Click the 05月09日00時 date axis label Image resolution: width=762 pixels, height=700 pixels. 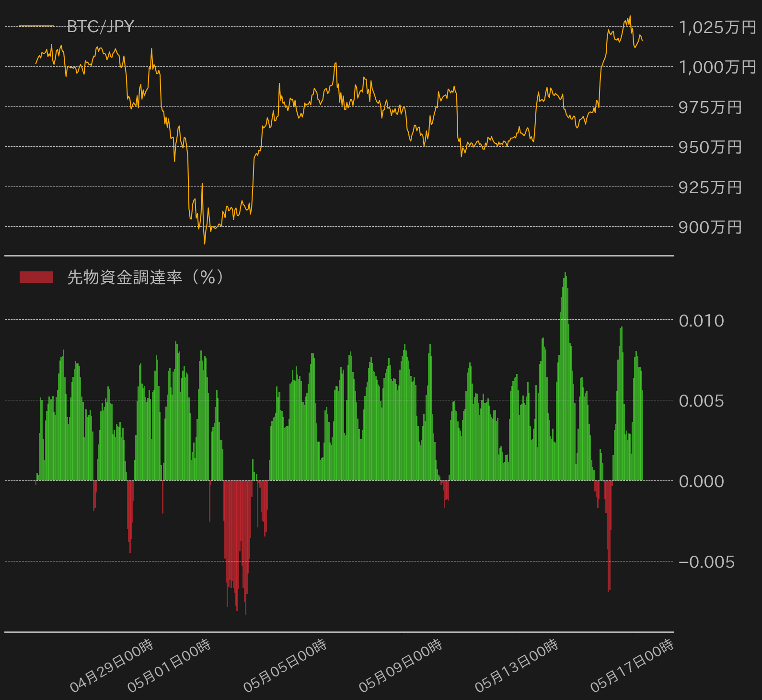tap(401, 666)
